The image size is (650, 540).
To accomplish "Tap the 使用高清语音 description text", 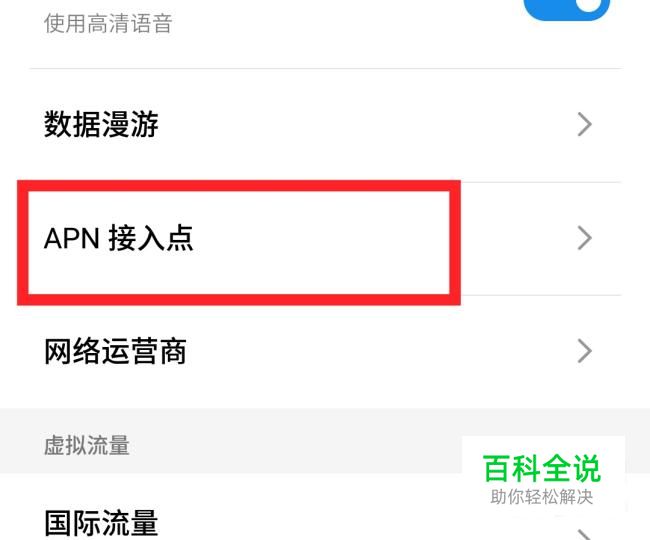I will click(108, 23).
